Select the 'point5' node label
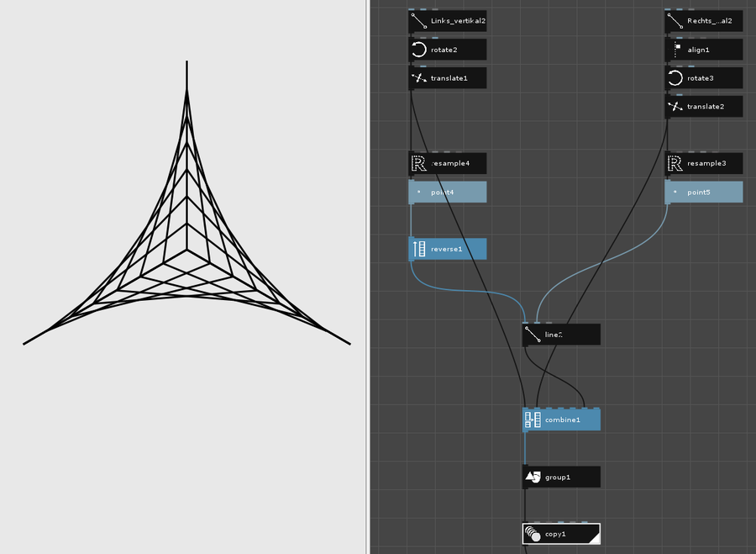 click(x=699, y=192)
